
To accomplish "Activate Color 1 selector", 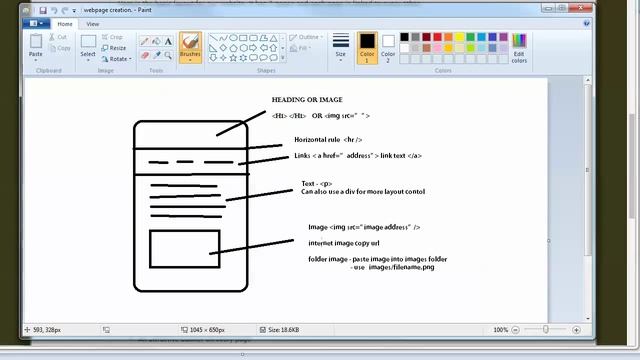I will click(x=367, y=48).
